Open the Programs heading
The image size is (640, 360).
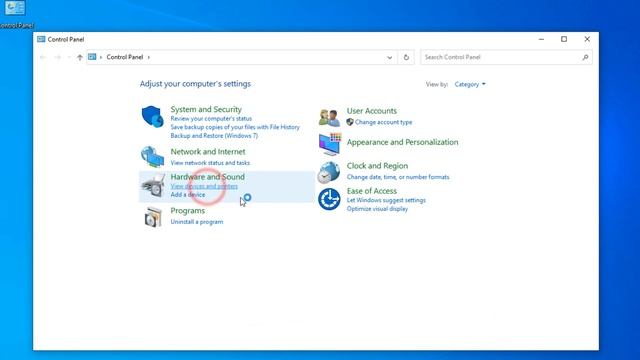pyautogui.click(x=188, y=211)
